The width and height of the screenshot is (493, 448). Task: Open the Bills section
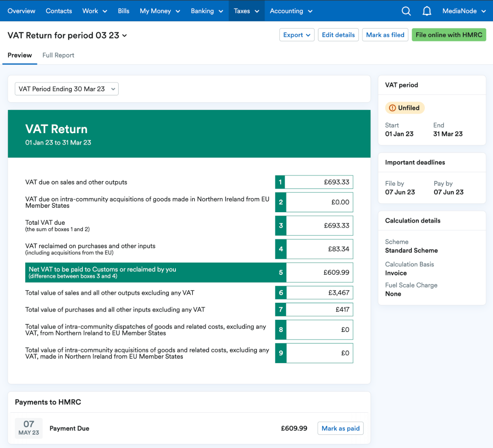[x=123, y=11]
